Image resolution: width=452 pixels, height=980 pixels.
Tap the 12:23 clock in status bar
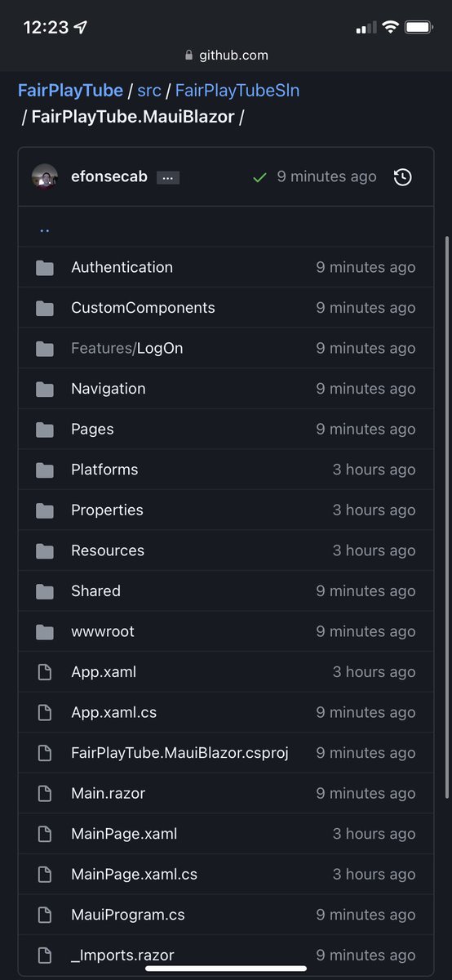point(46,27)
